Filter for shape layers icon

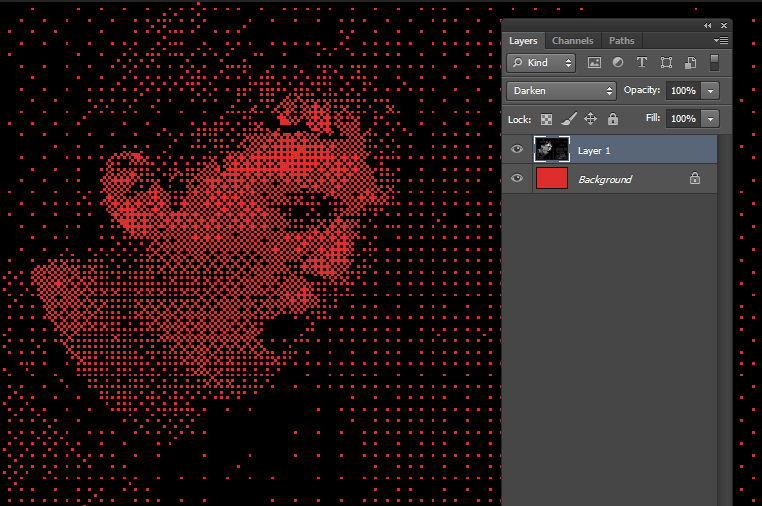coord(666,62)
